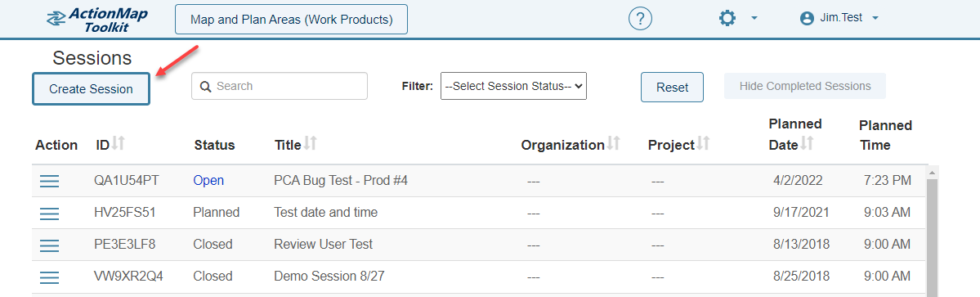This screenshot has height=297, width=980.
Task: Click planned date 8/13/2018
Action: click(x=801, y=245)
